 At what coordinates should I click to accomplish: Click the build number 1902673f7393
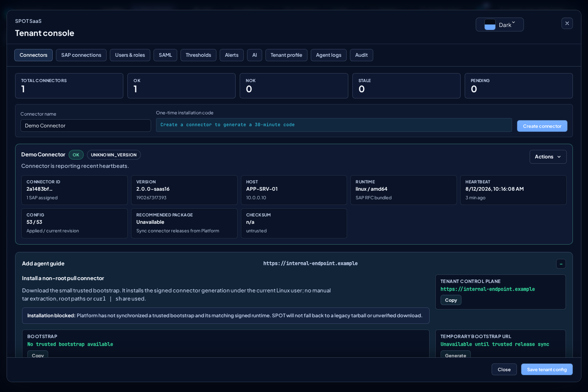151,198
